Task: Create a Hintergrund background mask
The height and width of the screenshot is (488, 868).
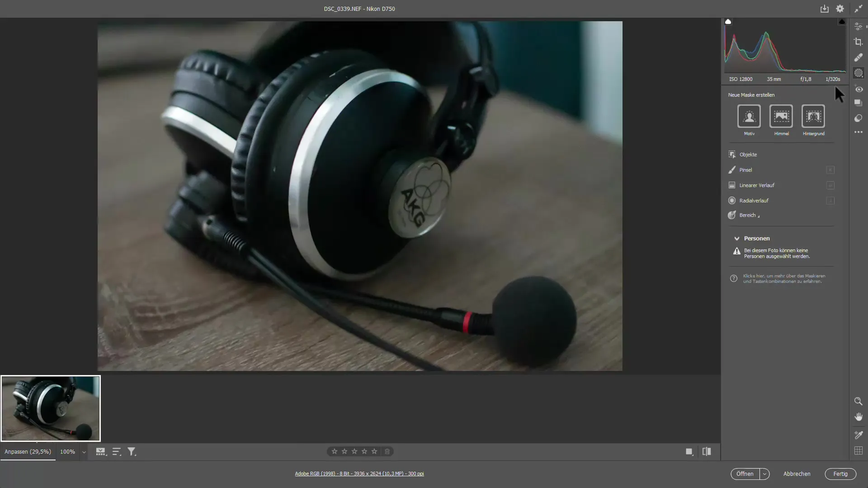Action: click(x=813, y=116)
